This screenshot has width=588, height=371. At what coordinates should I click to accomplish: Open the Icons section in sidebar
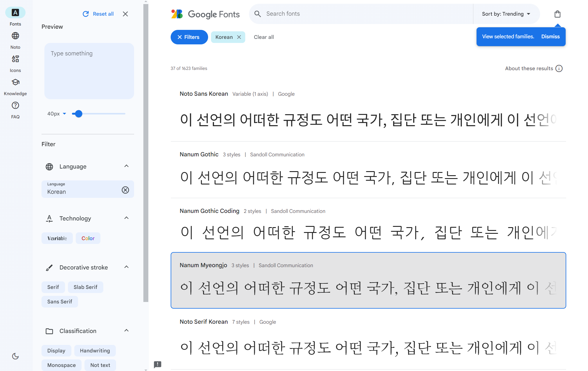point(15,59)
